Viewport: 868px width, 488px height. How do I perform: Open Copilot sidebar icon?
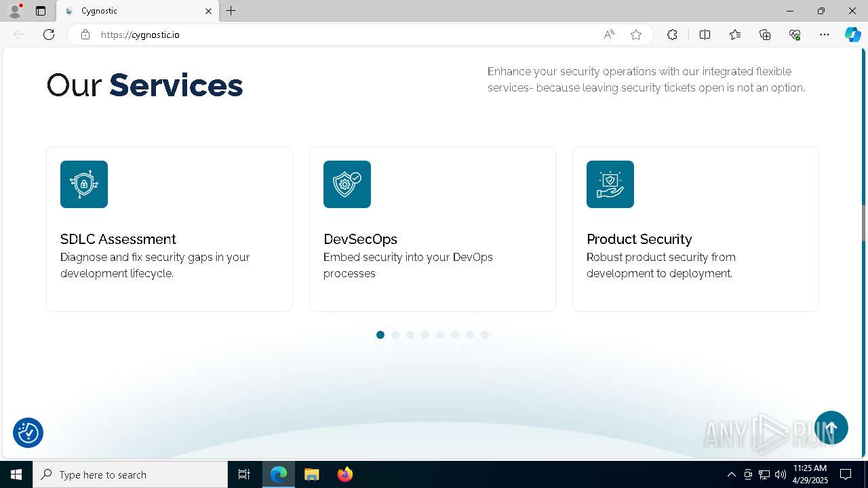click(852, 35)
